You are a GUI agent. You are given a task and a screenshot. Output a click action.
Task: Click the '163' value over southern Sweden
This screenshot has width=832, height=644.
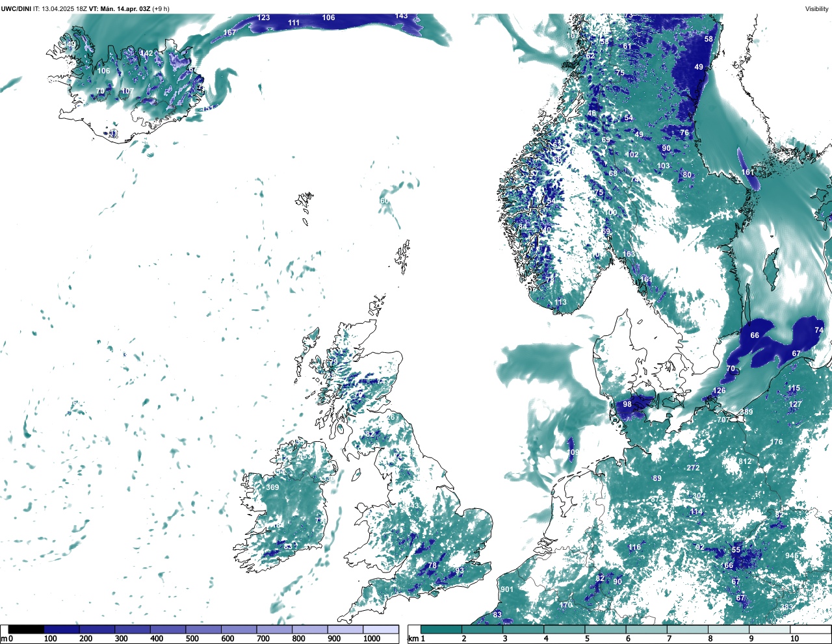pos(629,254)
